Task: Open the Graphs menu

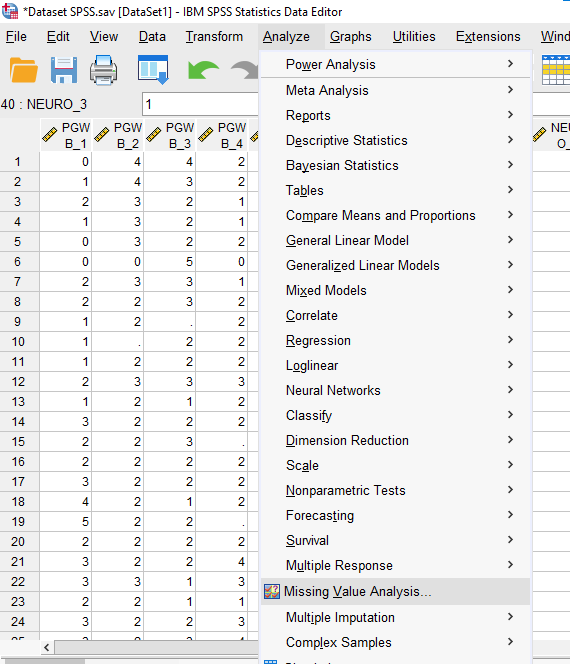Action: coord(351,37)
